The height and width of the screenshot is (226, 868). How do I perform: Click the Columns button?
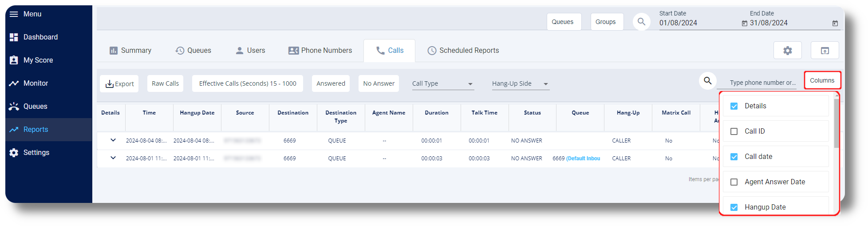(822, 80)
